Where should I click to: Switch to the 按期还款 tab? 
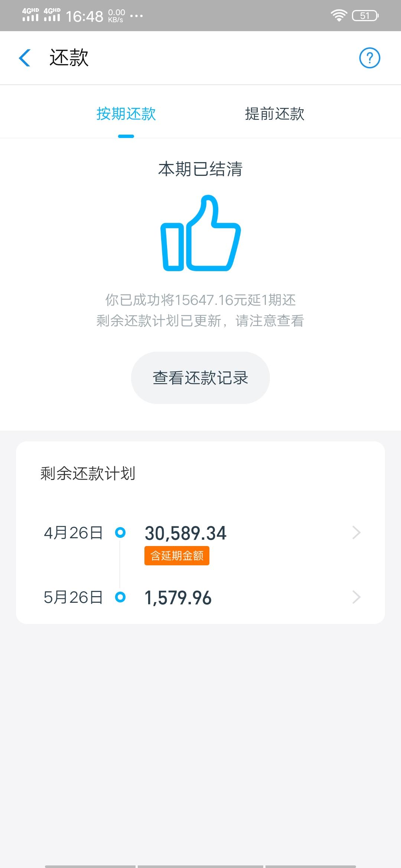[126, 114]
